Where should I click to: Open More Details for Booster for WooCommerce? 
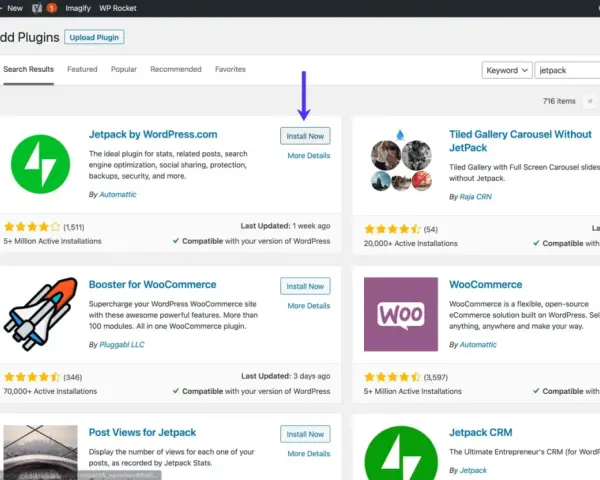tap(308, 305)
